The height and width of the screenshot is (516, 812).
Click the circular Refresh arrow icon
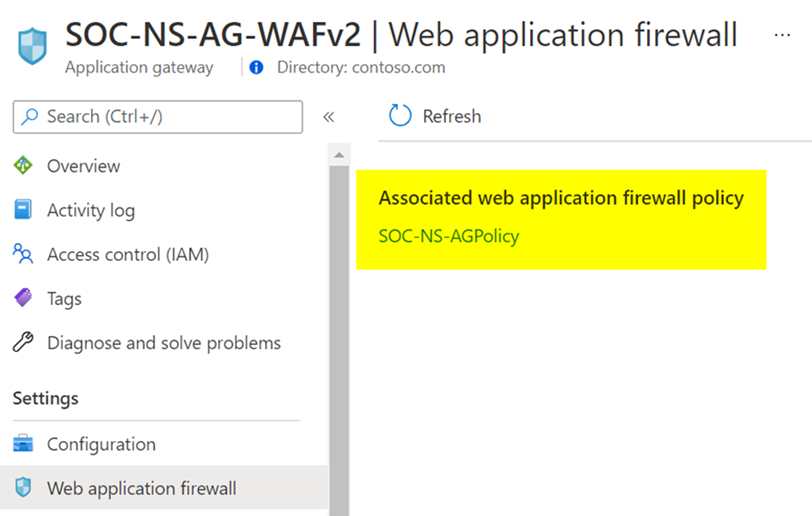400,116
